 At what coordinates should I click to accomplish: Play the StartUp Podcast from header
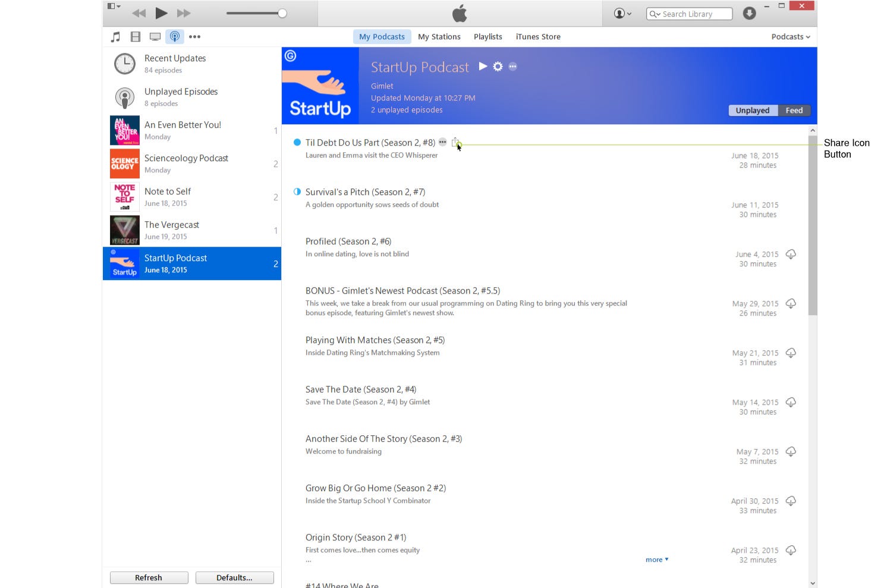483,66
